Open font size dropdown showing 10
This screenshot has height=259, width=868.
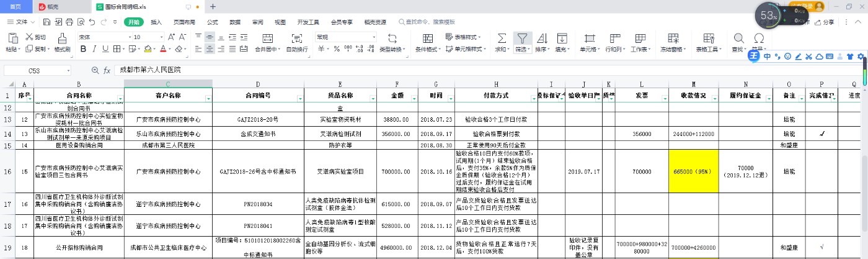pyautogui.click(x=160, y=37)
